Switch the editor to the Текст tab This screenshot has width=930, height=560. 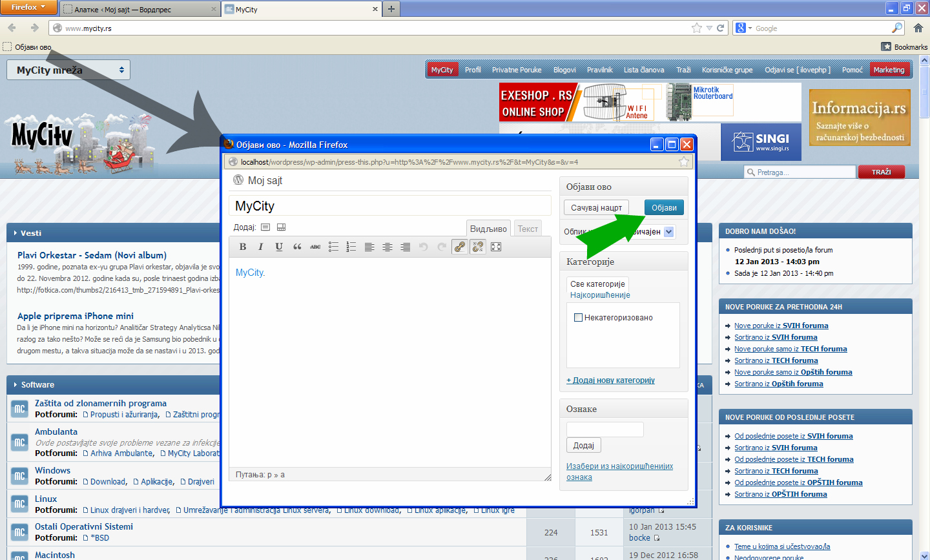point(528,229)
